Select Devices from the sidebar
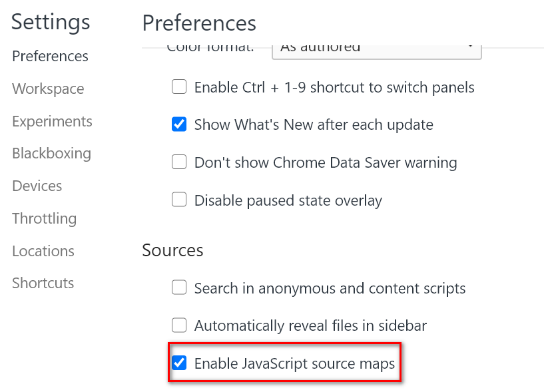This screenshot has height=392, width=544. tap(37, 186)
